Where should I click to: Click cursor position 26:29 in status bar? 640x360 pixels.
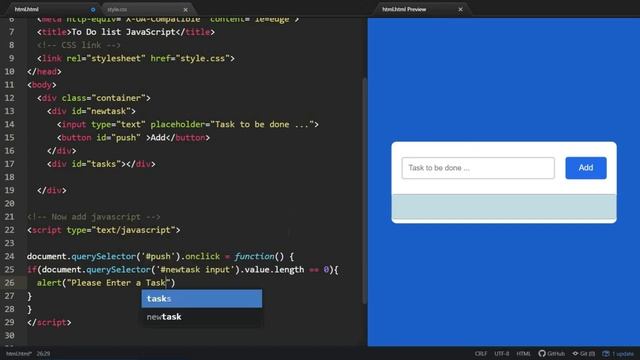click(x=43, y=353)
